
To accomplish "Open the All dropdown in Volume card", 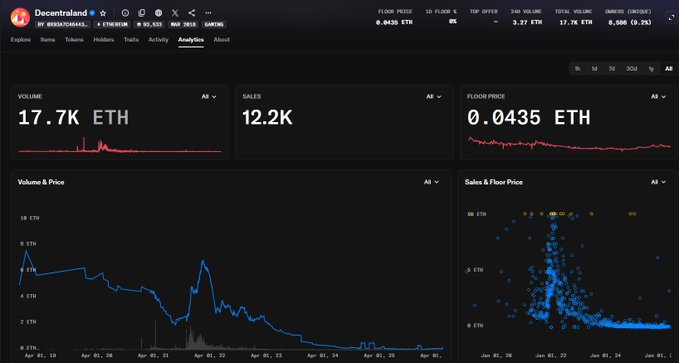I will click(x=209, y=97).
